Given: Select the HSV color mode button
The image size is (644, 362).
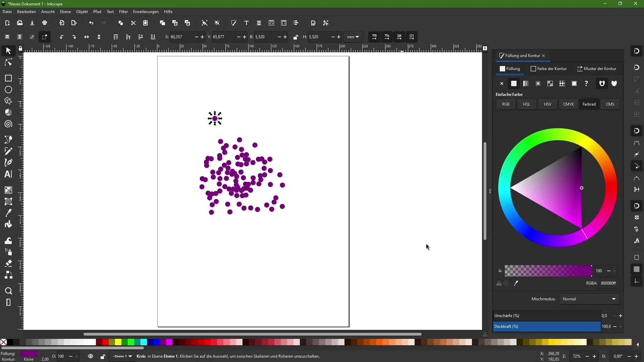Looking at the screenshot, I should pos(548,104).
